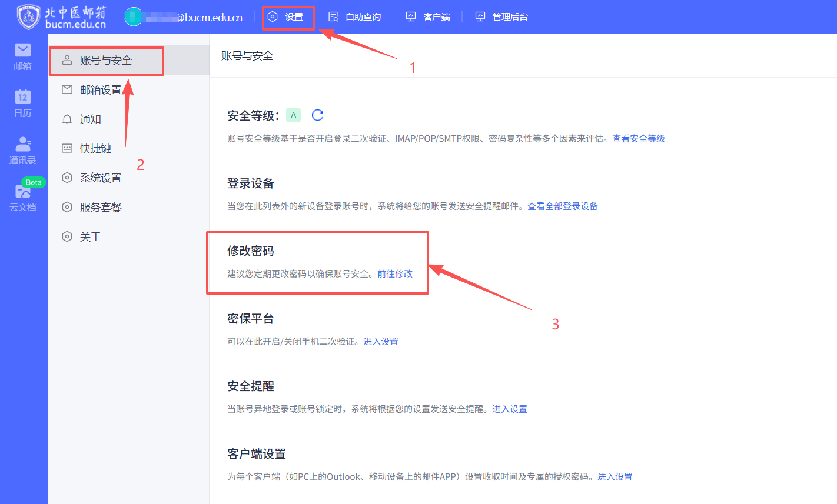This screenshot has height=504, width=837.
Task: Select 邮箱设置 in settings sidebar
Action: point(101,90)
